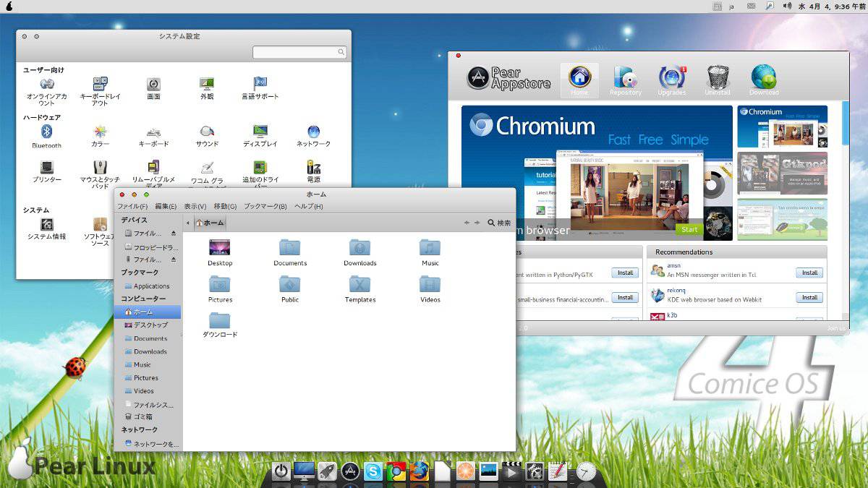Viewport: 868px width, 488px height.
Task: Open the Desktop folder in file manager
Action: click(x=220, y=252)
